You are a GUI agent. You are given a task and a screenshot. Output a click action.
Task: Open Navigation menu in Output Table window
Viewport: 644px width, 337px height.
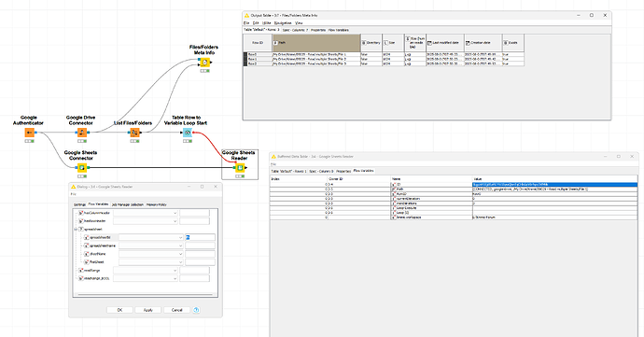(283, 23)
